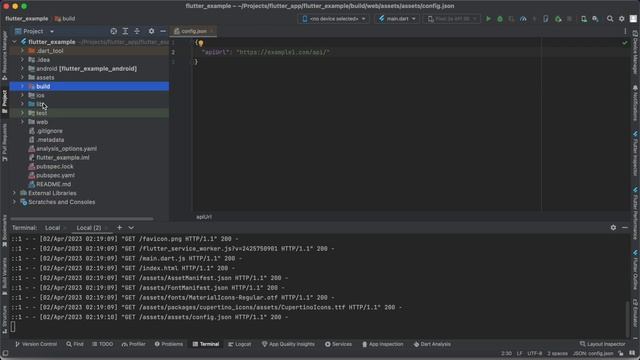Expand the android folder
640x360 pixels.
(x=22, y=69)
